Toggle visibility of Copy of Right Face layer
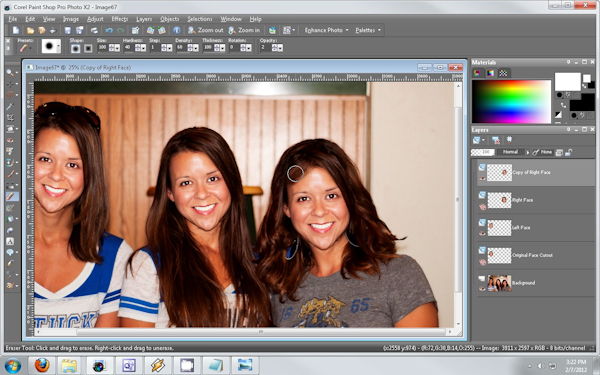 click(482, 178)
